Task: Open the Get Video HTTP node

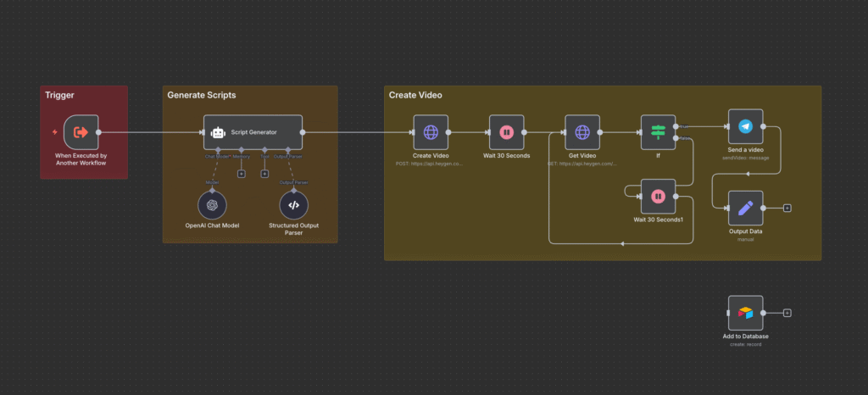Action: pyautogui.click(x=582, y=132)
